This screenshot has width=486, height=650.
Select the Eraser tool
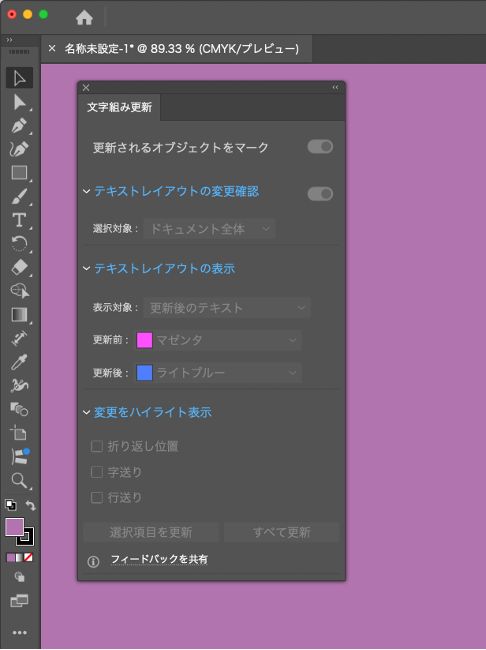pyautogui.click(x=19, y=267)
